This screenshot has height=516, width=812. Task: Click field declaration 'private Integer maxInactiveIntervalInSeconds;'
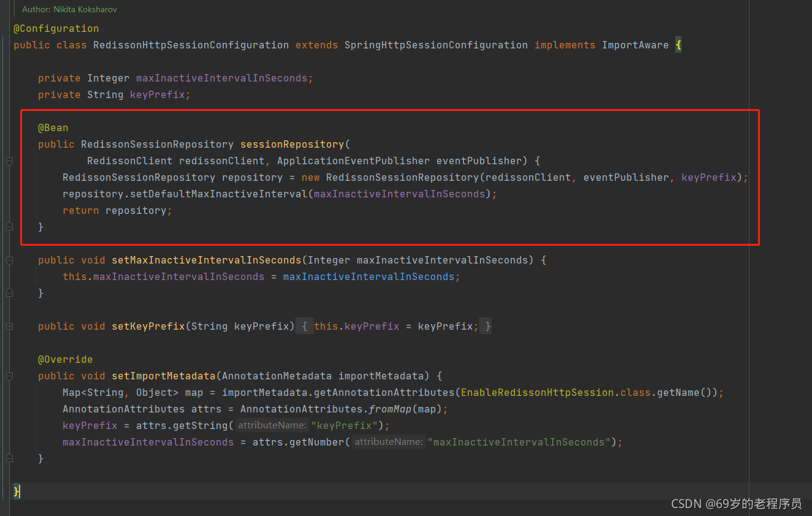click(176, 78)
